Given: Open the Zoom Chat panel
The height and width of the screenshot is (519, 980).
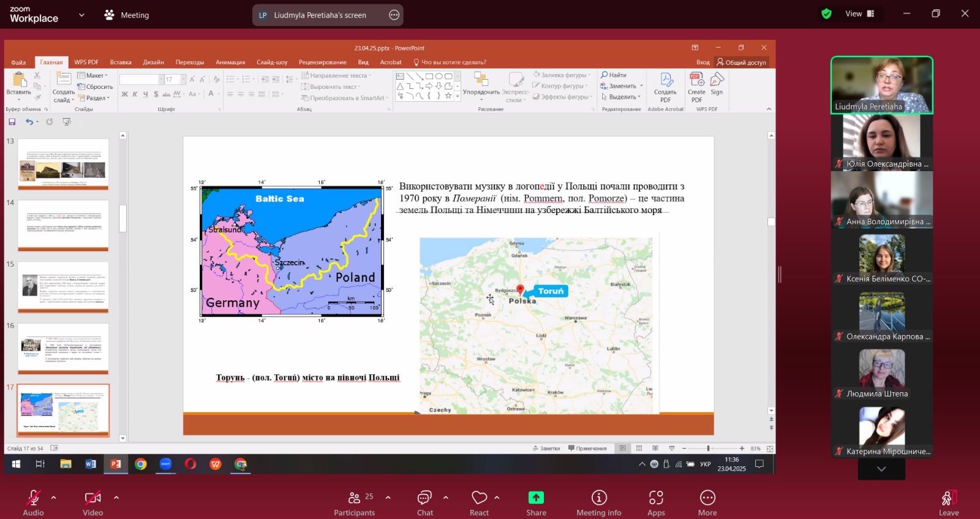Looking at the screenshot, I should pos(424,498).
